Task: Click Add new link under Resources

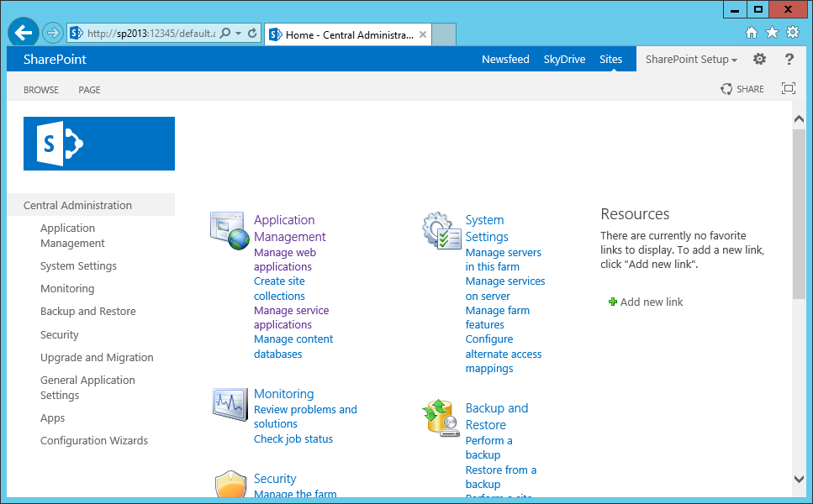Action: click(x=652, y=302)
